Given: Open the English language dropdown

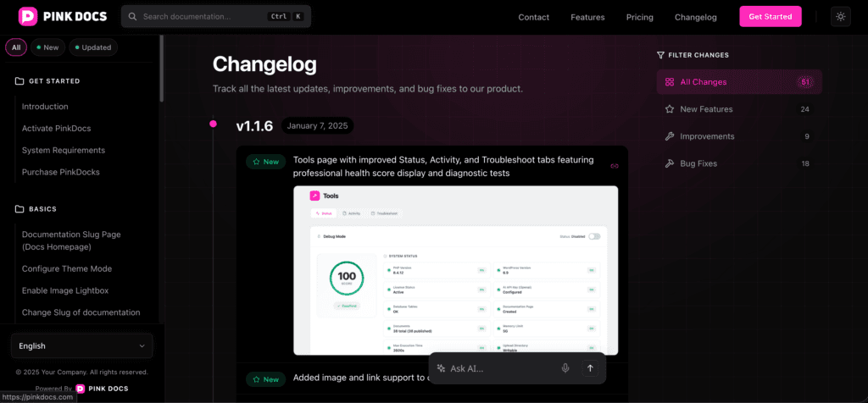Looking at the screenshot, I should click(x=81, y=345).
